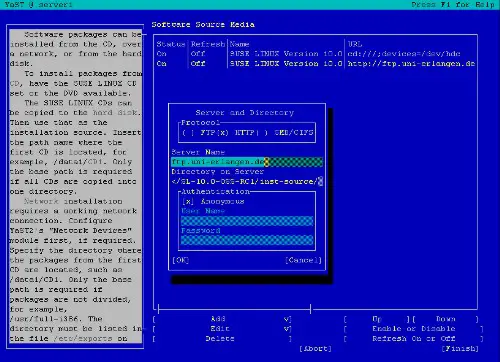Click the YaST @ server1 title text
The height and width of the screenshot is (362, 500).
click(x=38, y=5)
